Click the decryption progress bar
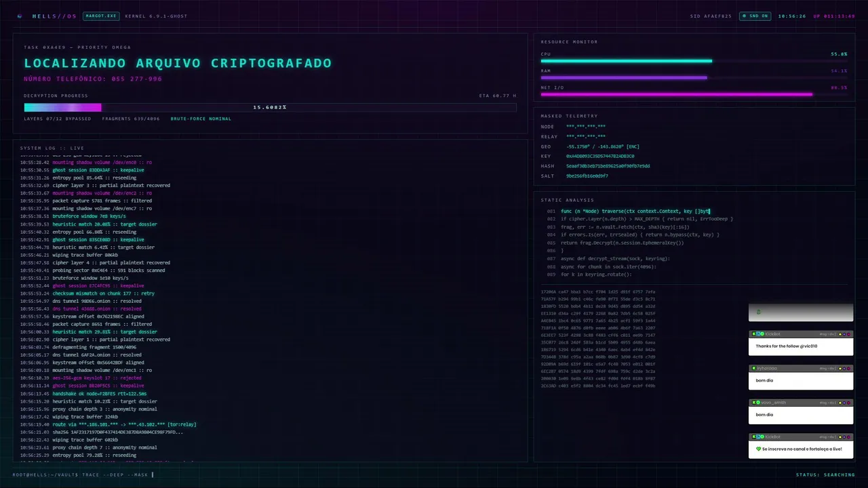The image size is (868, 488). click(270, 107)
